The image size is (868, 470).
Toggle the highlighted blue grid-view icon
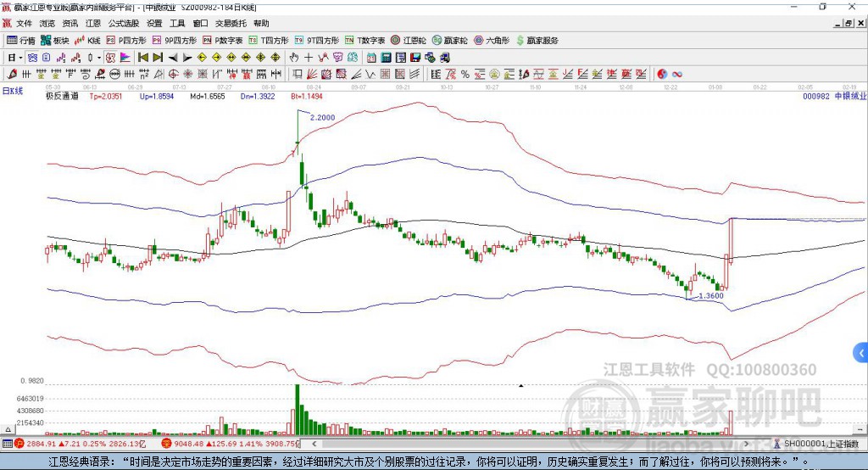[x=33, y=58]
